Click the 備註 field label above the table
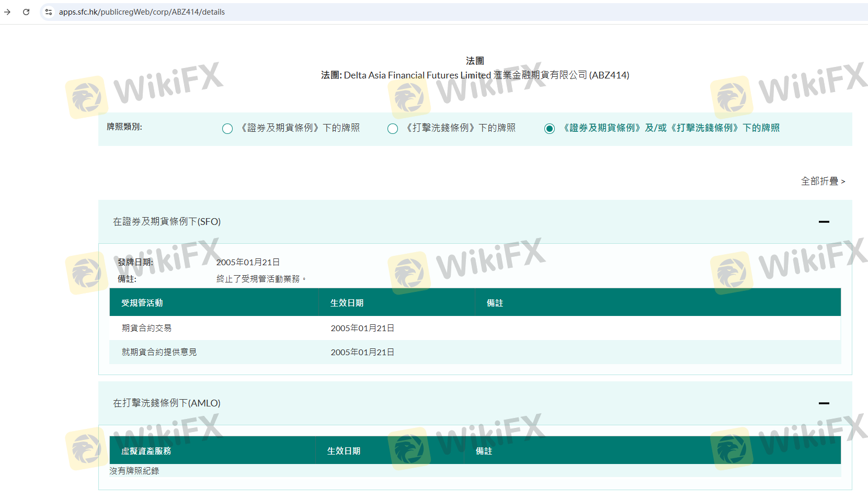 point(127,279)
